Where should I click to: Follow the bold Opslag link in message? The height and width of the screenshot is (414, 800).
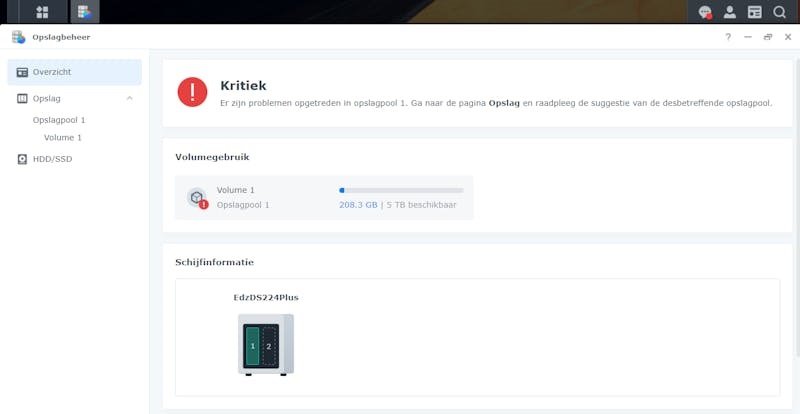504,103
